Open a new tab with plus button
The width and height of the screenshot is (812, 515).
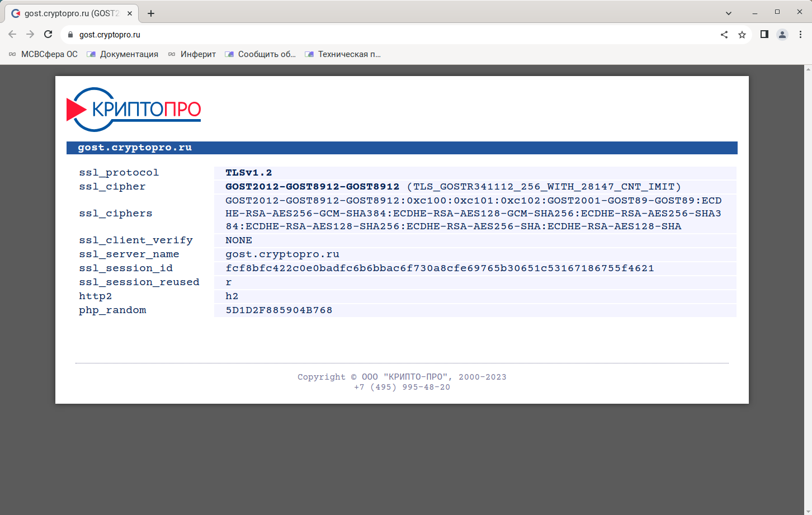151,13
